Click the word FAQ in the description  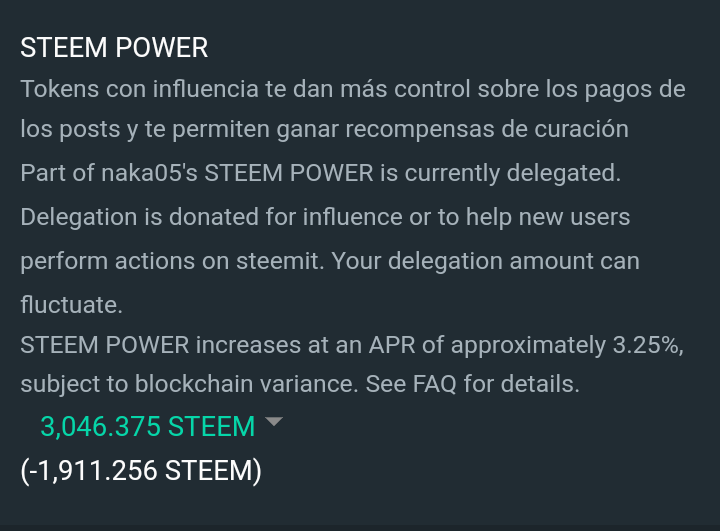tap(434, 384)
